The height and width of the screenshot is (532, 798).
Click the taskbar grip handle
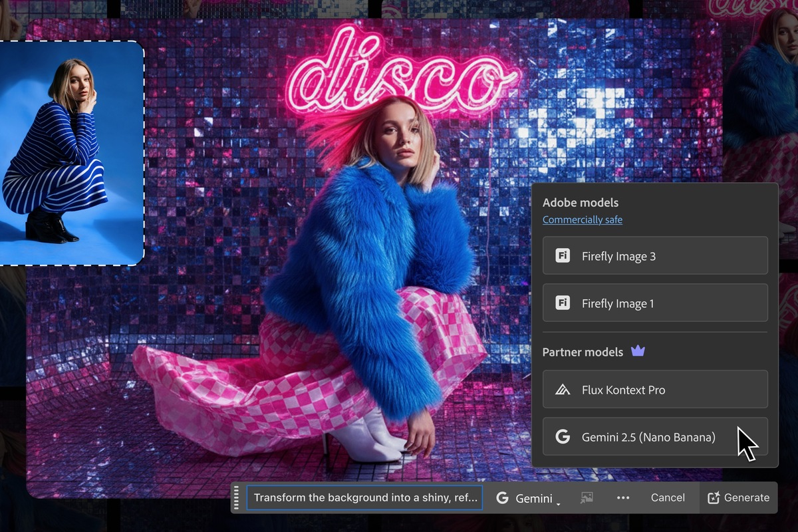coord(236,498)
